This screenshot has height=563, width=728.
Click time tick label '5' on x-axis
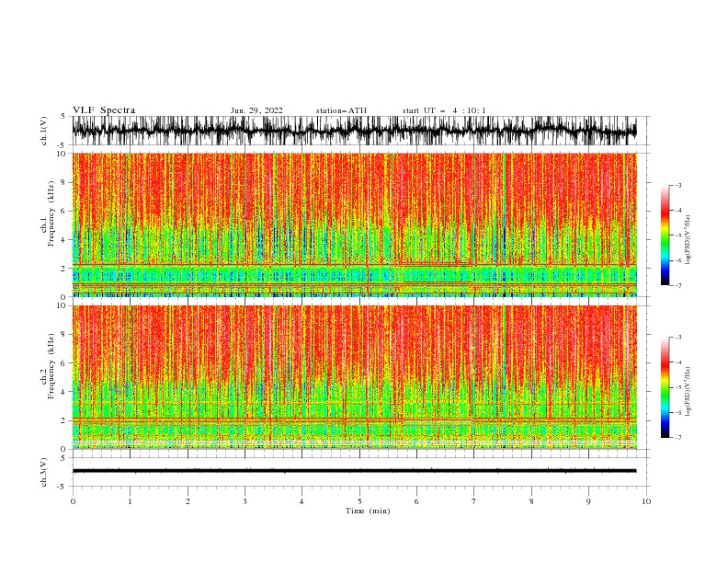(359, 501)
